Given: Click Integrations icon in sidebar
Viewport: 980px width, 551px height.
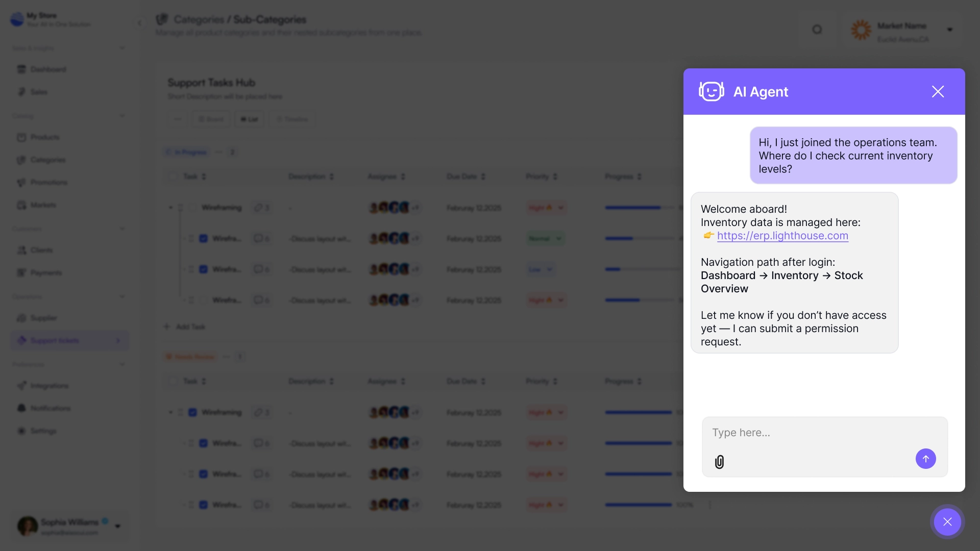Looking at the screenshot, I should [x=21, y=386].
